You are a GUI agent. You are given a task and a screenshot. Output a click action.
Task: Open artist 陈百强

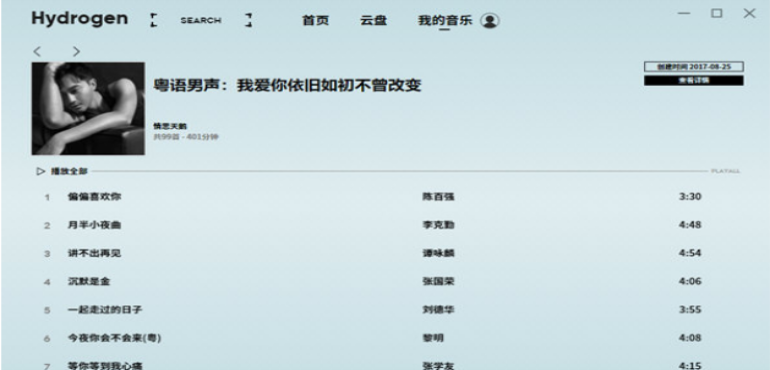[438, 197]
